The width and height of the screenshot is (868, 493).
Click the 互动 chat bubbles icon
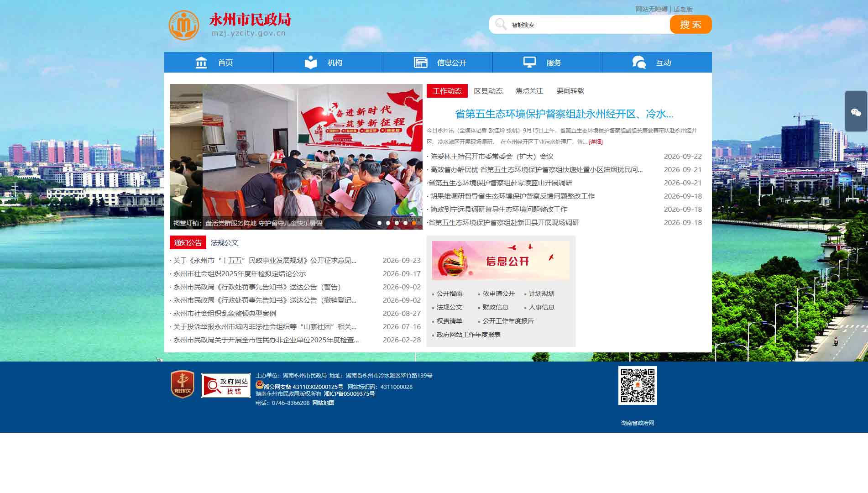639,63
